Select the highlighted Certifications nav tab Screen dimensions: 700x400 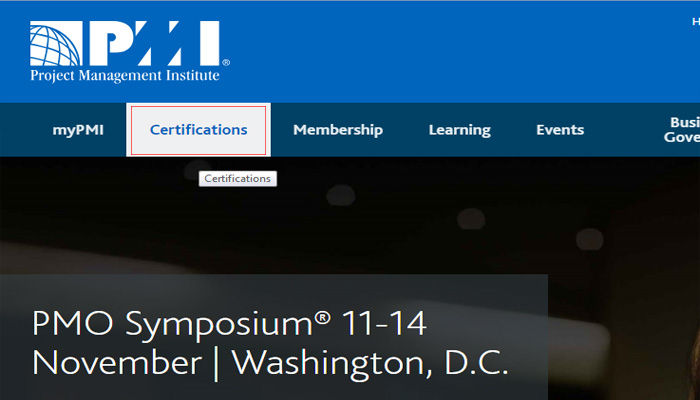click(x=199, y=130)
